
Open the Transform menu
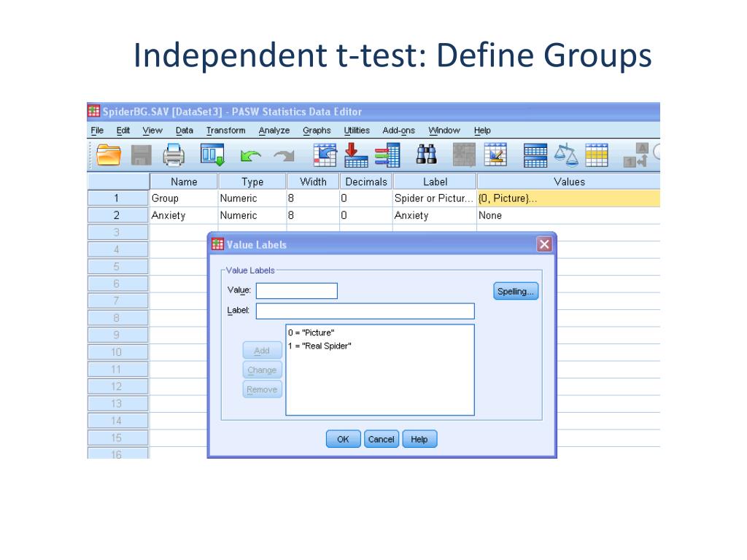pos(226,131)
